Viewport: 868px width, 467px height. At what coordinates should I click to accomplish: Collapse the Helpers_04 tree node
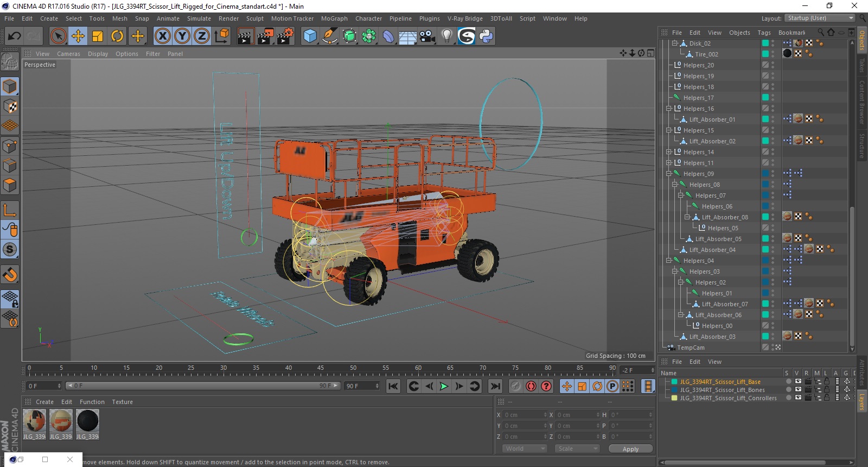(x=669, y=261)
